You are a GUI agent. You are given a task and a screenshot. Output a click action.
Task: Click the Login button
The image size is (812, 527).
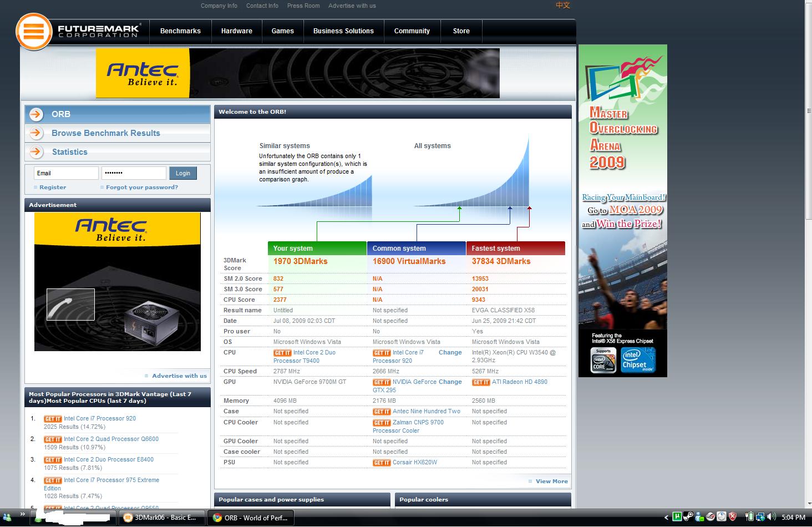click(183, 173)
